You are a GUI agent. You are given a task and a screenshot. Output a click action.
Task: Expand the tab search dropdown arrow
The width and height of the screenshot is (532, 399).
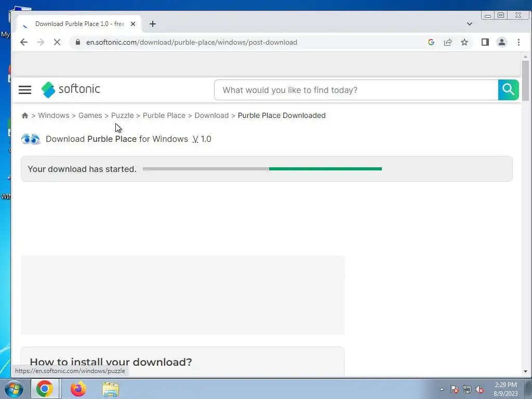[470, 24]
